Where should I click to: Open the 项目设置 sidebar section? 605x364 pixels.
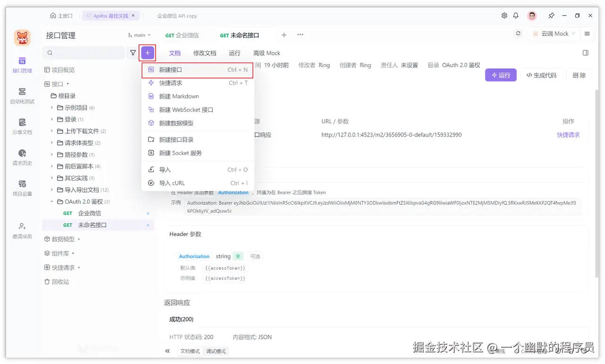[22, 188]
